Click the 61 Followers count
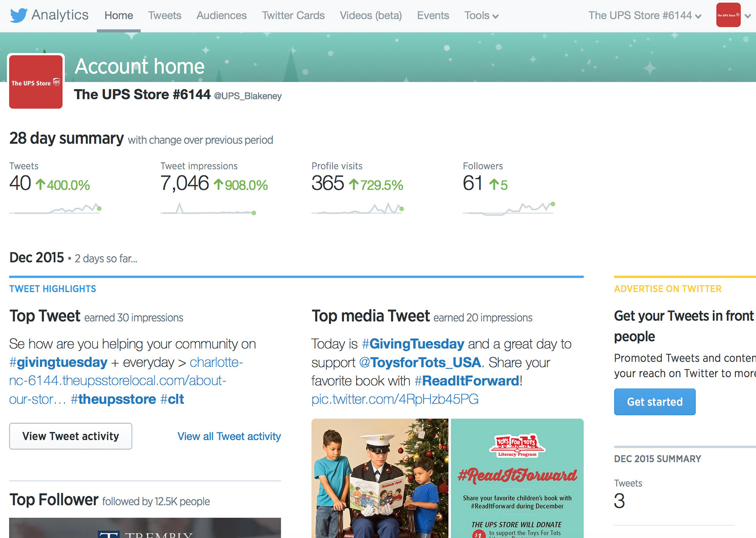The image size is (756, 538). tap(472, 183)
